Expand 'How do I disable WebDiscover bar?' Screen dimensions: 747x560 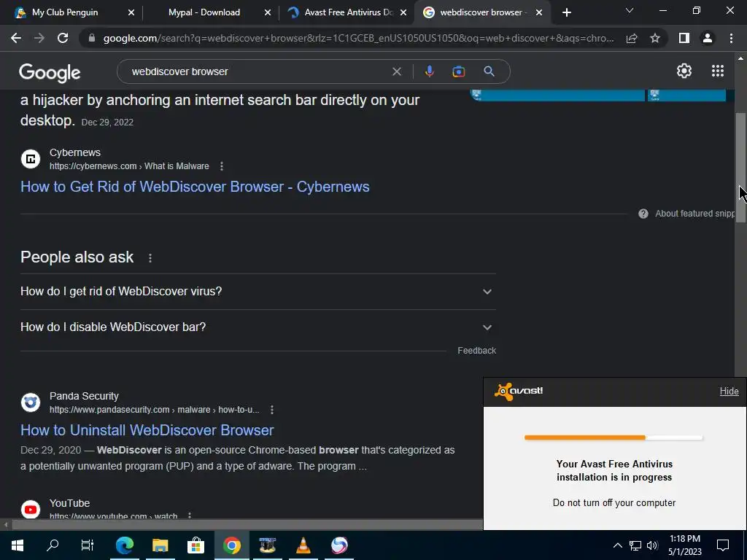tap(258, 327)
